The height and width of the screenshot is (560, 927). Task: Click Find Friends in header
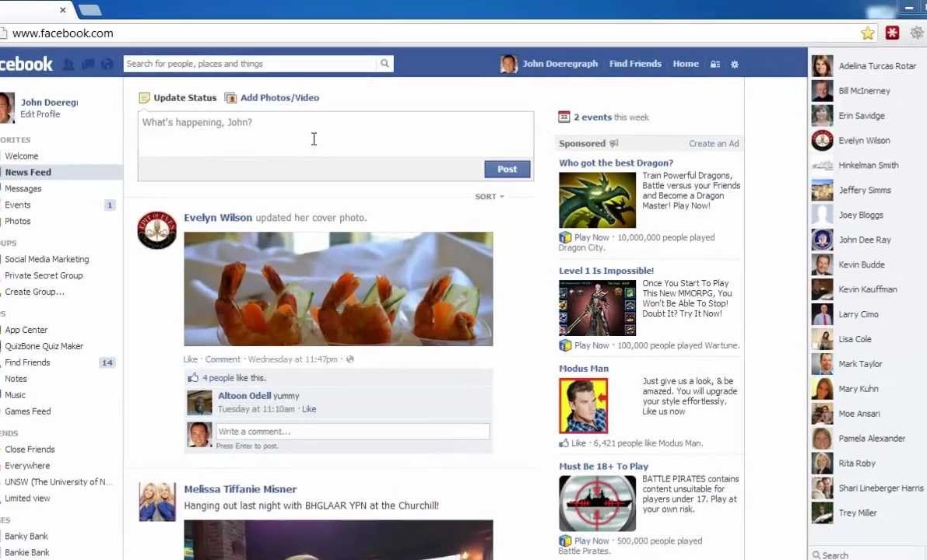point(635,63)
